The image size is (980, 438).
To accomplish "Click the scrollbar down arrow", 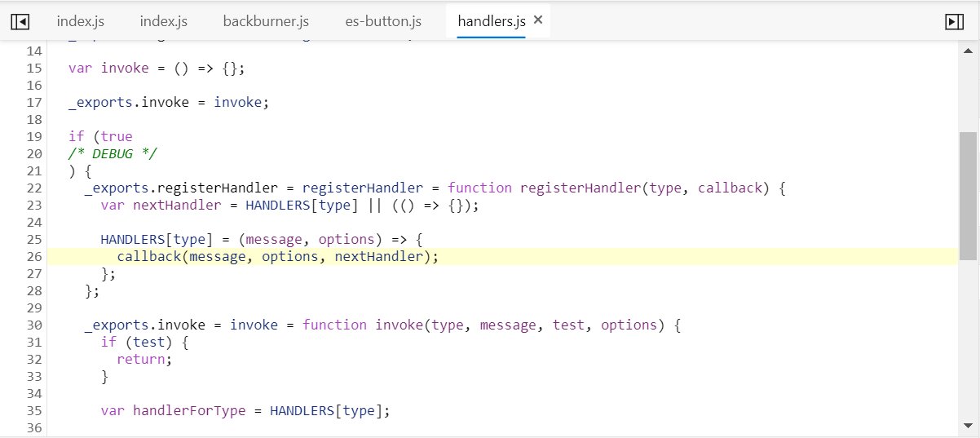I will point(968,426).
